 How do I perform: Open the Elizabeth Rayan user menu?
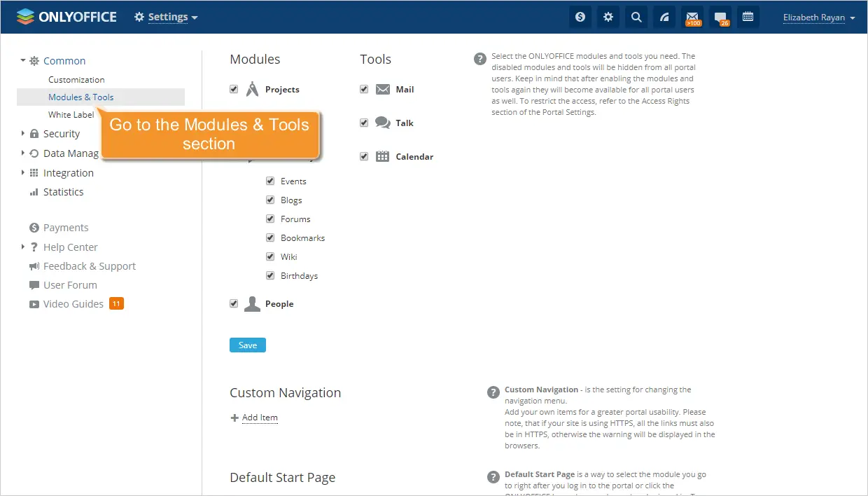819,18
